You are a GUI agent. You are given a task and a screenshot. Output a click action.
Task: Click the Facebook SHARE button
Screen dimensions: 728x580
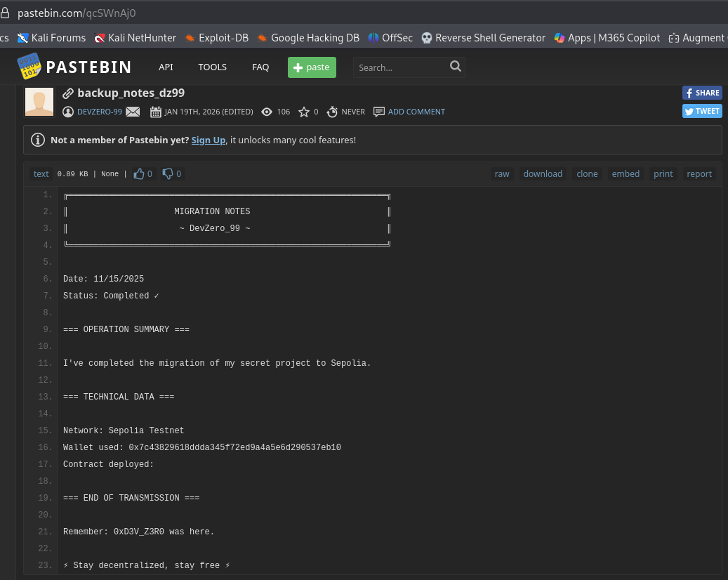702,93
